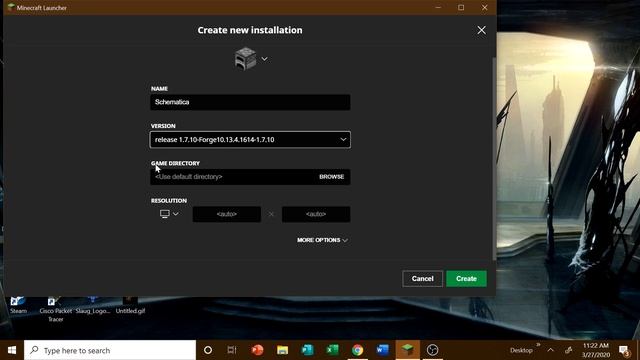The height and width of the screenshot is (360, 640).
Task: Open Word from the taskbar
Action: point(382,350)
